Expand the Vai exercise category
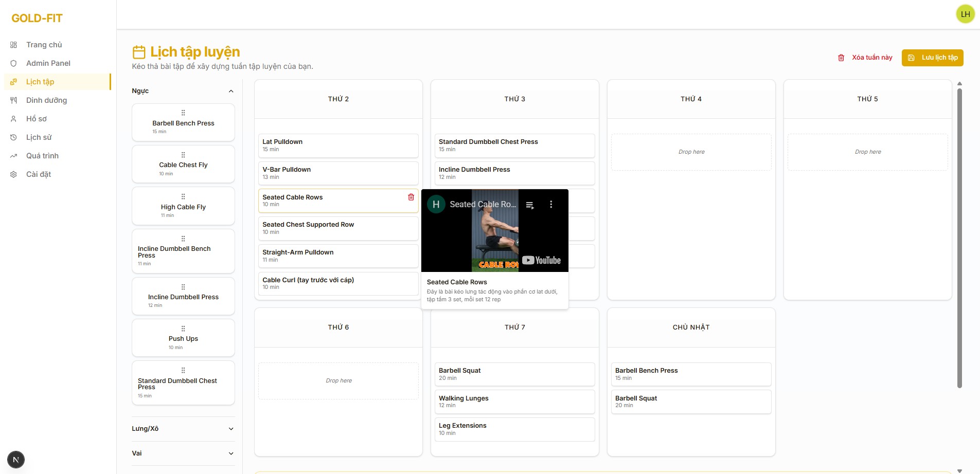980x474 pixels. 231,453
